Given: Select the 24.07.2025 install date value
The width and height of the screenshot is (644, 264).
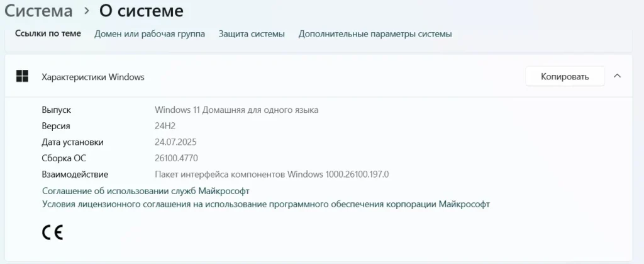Looking at the screenshot, I should [176, 142].
